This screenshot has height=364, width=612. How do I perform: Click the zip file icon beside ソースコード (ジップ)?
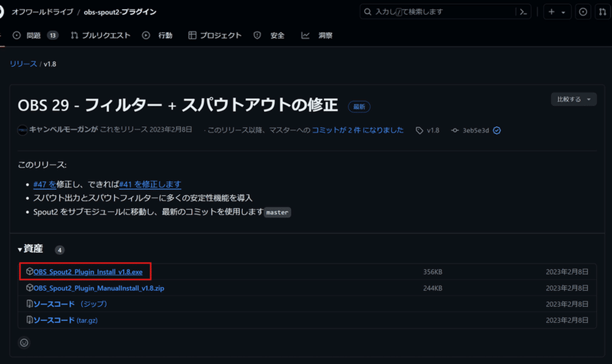click(x=30, y=304)
